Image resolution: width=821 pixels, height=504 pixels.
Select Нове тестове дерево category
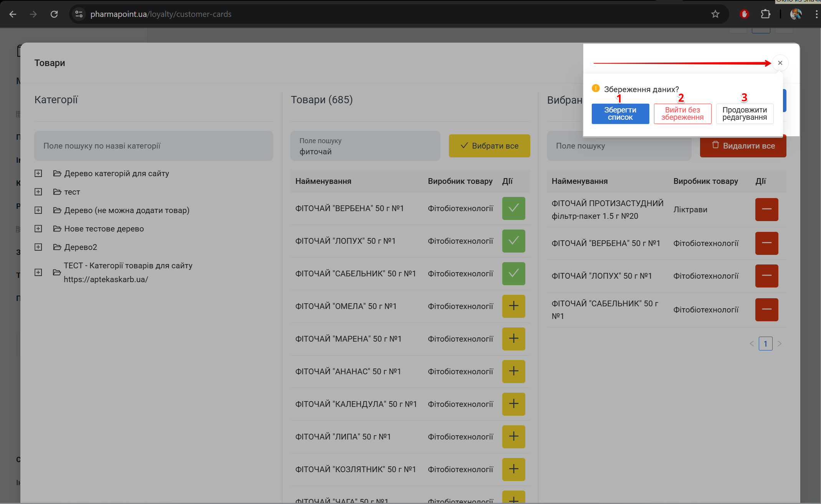(x=104, y=229)
